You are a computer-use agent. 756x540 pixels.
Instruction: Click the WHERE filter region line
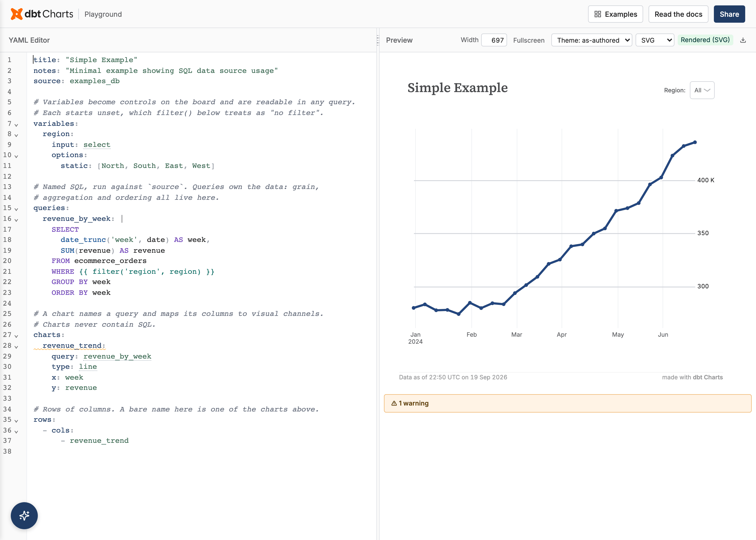coord(133,272)
